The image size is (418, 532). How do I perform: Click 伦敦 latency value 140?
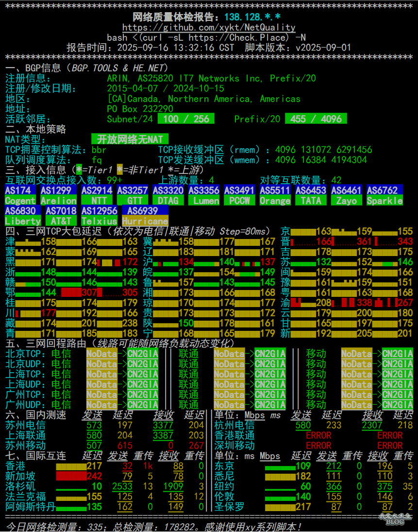[x=303, y=497]
